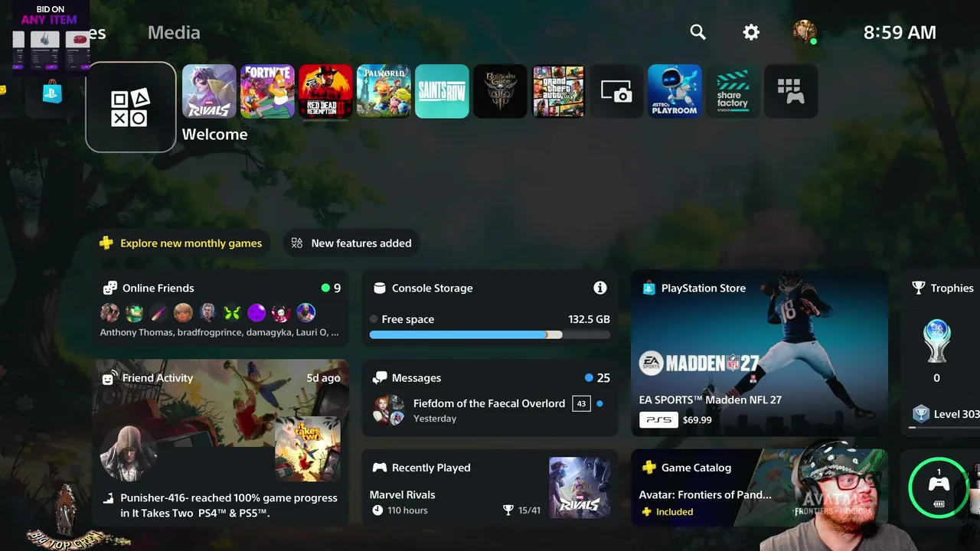Open Explore new monthly games
This screenshot has width=980, height=551.
pyautogui.click(x=182, y=243)
